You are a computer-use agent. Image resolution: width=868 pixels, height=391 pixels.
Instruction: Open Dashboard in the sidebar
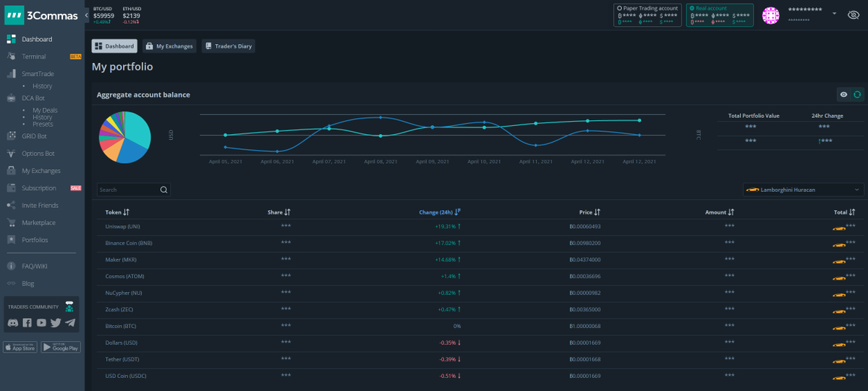37,39
